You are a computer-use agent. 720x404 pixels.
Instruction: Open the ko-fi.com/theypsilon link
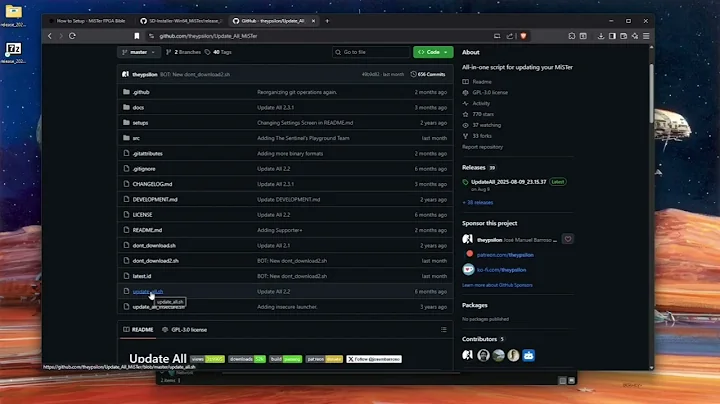[501, 270]
